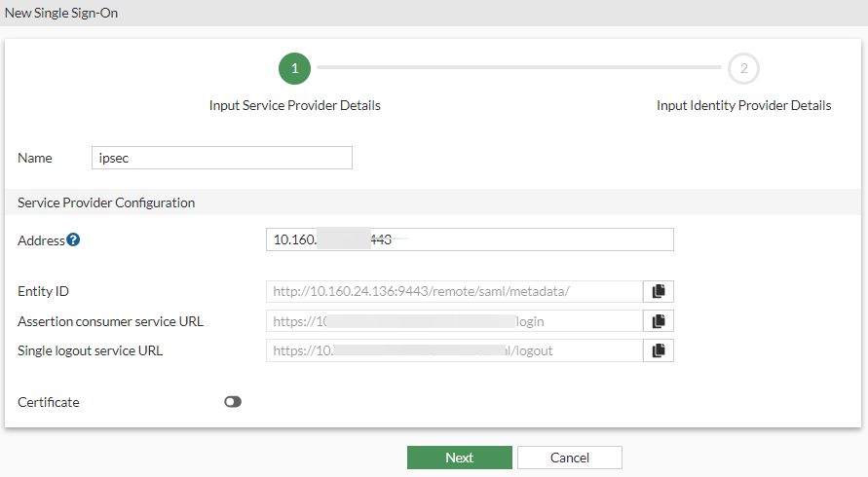Select the Entity ID URL field
Viewport: 868px width, 477px height.
[454, 291]
